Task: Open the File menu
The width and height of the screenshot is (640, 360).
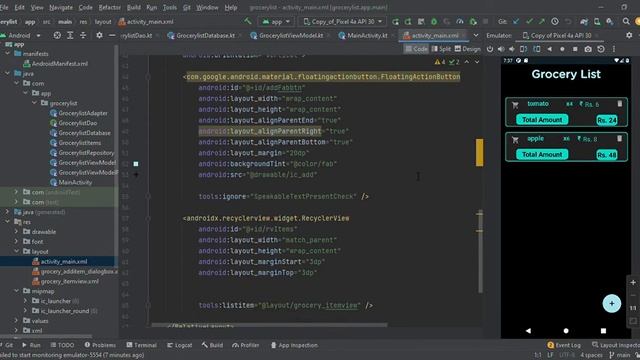Action: [x=4, y=7]
